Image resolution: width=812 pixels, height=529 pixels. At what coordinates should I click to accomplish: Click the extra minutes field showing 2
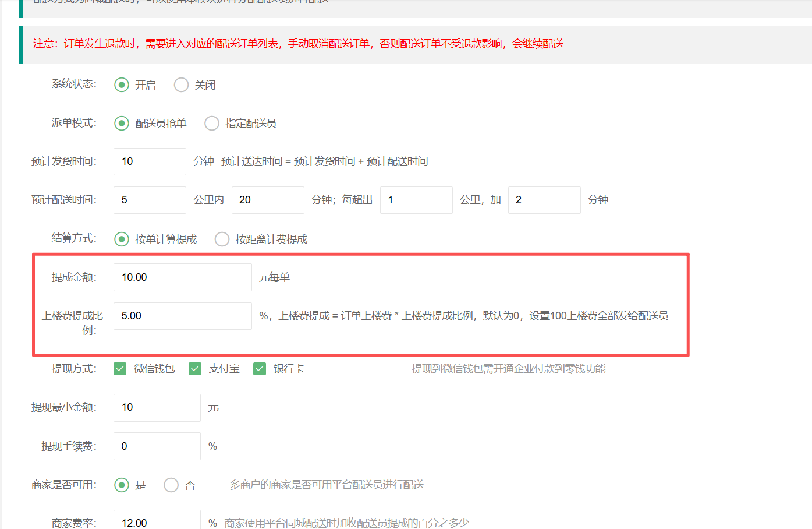544,200
